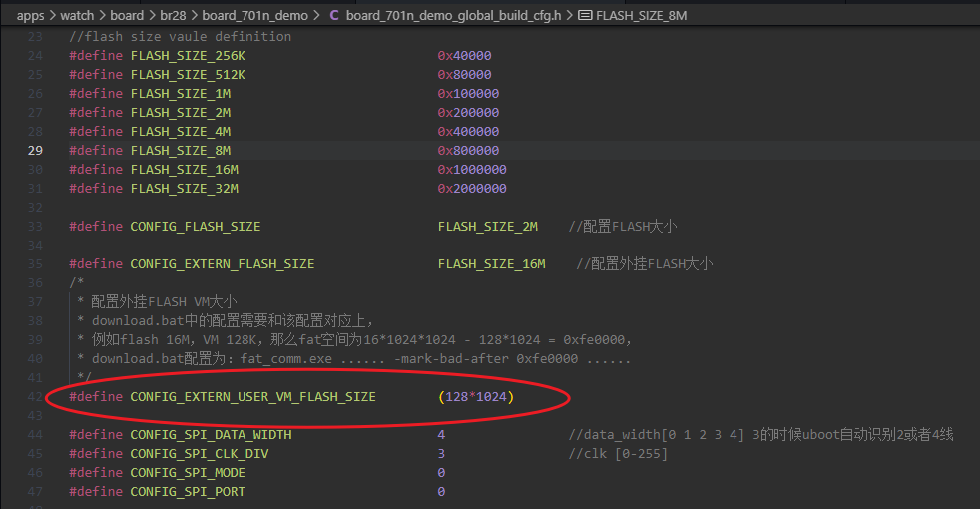Click the '//data_width[0 1 2 3 4]' comment
Screen dimensions: 980x509
(x=657, y=434)
